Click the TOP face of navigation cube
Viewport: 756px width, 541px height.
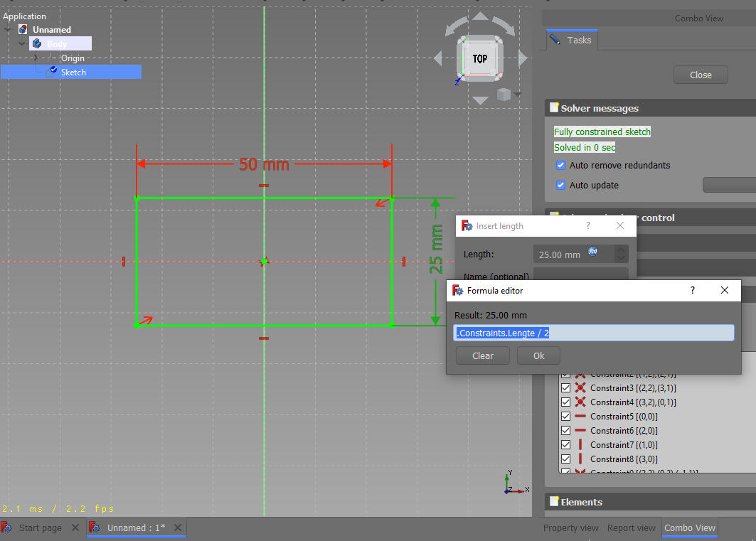click(480, 58)
